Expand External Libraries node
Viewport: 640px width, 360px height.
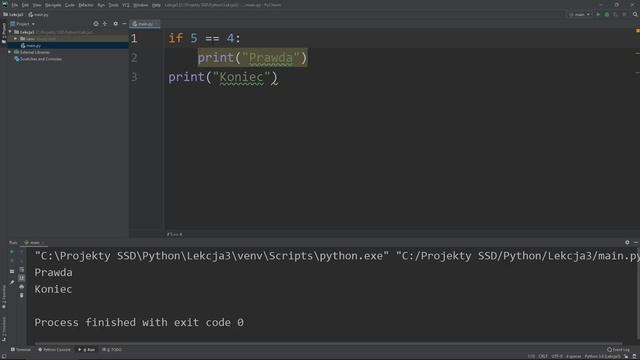[9, 52]
